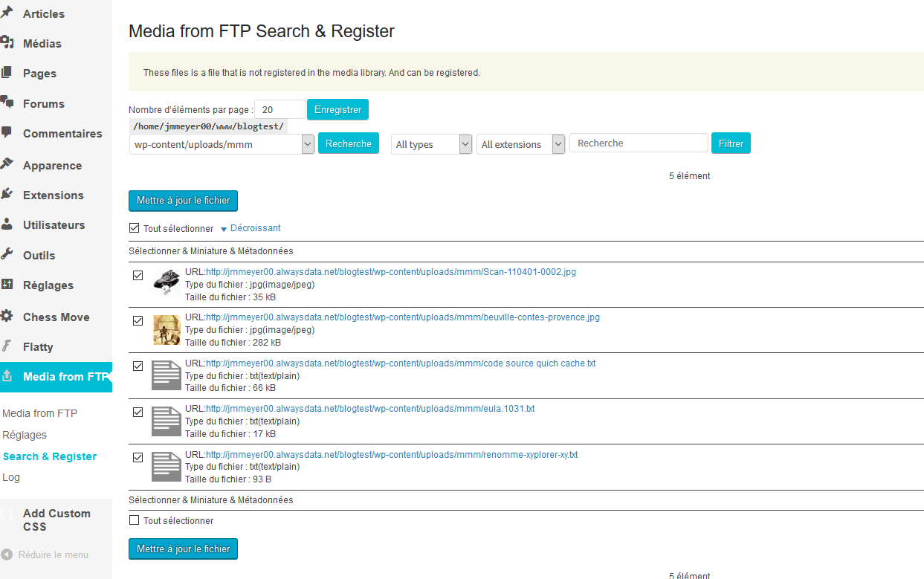Click the Décroissant sort link

pos(256,228)
